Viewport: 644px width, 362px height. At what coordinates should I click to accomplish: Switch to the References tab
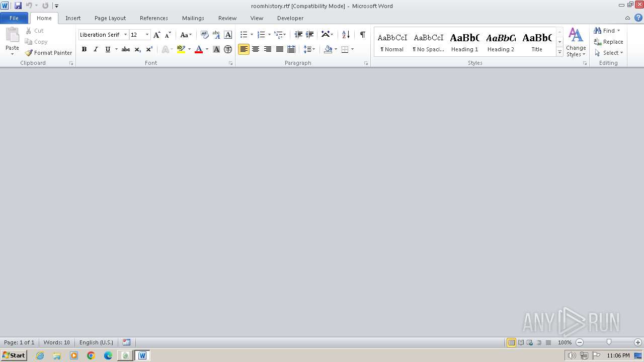(x=154, y=18)
